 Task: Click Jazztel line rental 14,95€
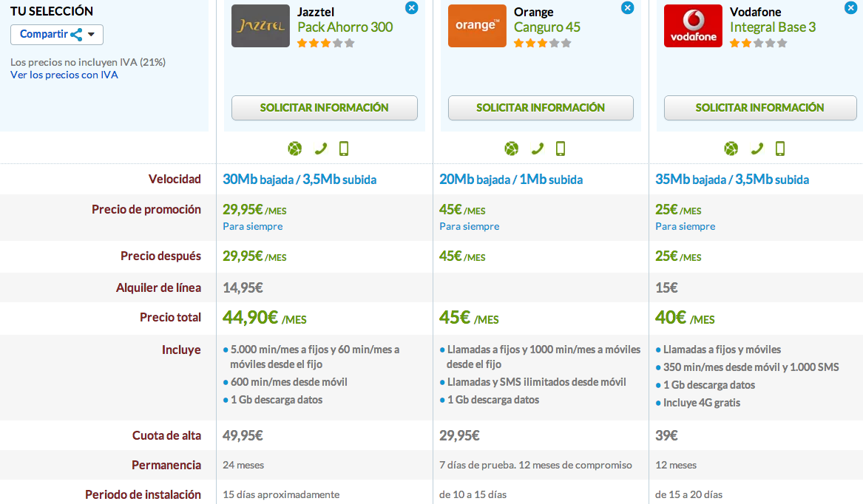coord(243,287)
